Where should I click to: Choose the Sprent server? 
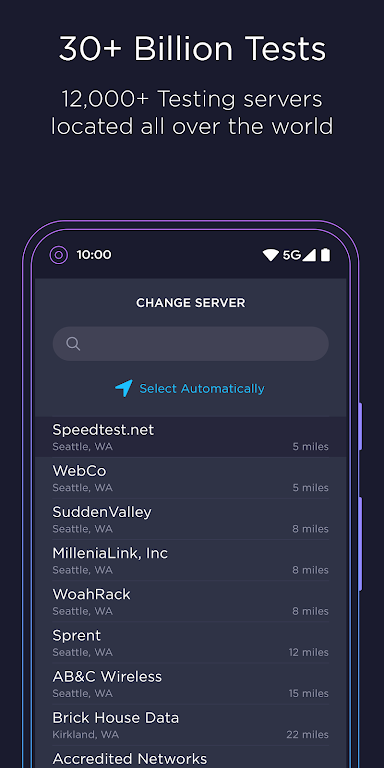pos(191,643)
